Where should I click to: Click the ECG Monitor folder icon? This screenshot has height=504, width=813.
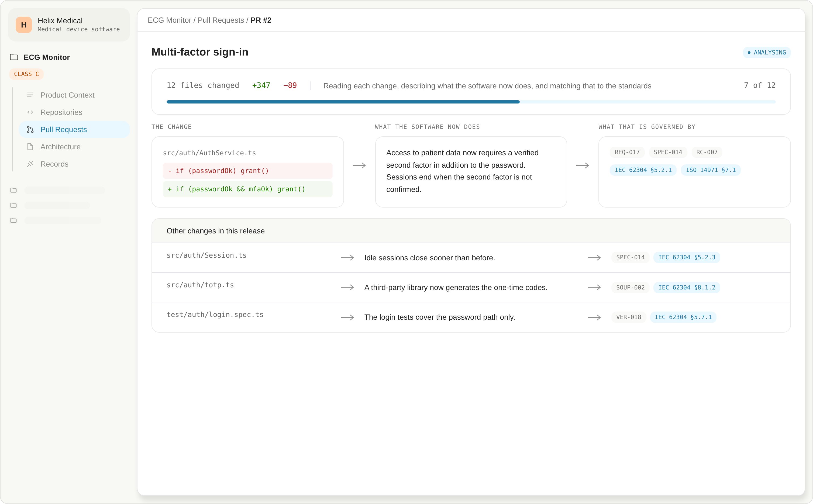(14, 57)
